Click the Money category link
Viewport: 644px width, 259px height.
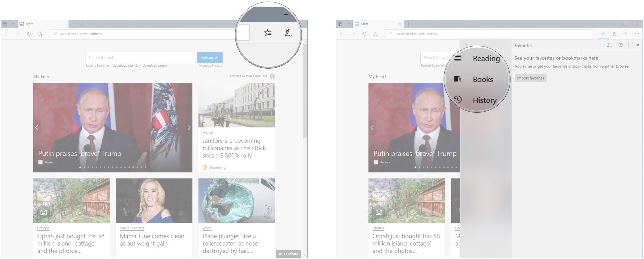point(208,133)
